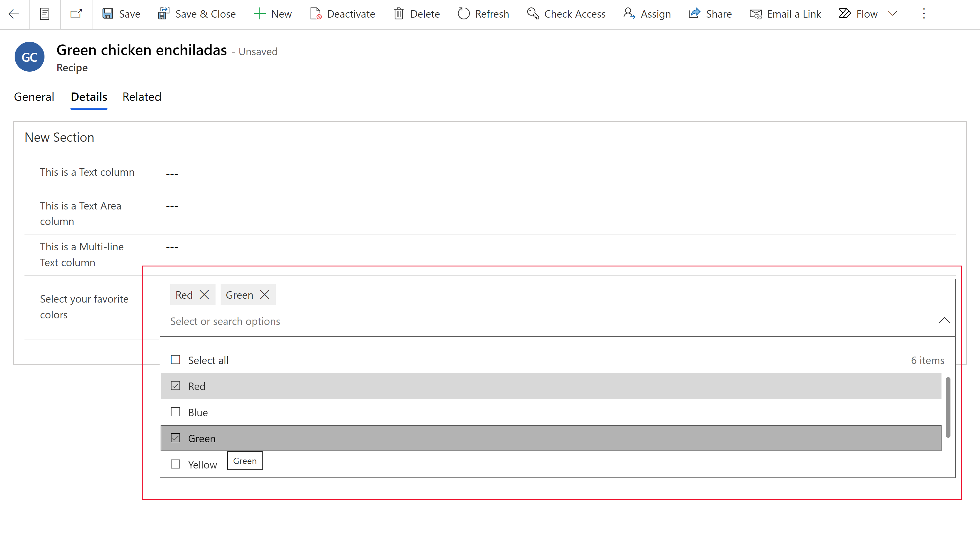Click the Save & Close icon
Image resolution: width=980 pixels, height=538 pixels.
(x=163, y=13)
